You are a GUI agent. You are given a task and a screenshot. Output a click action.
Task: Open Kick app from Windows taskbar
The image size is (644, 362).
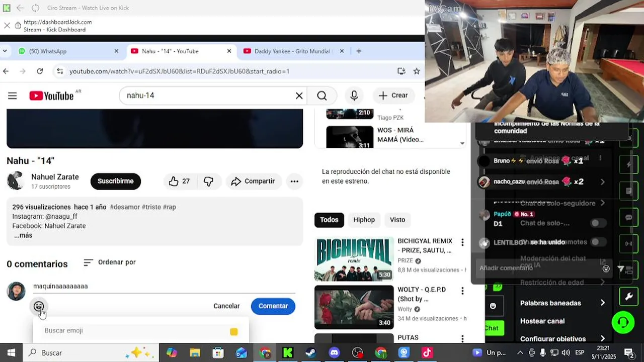tap(288, 353)
